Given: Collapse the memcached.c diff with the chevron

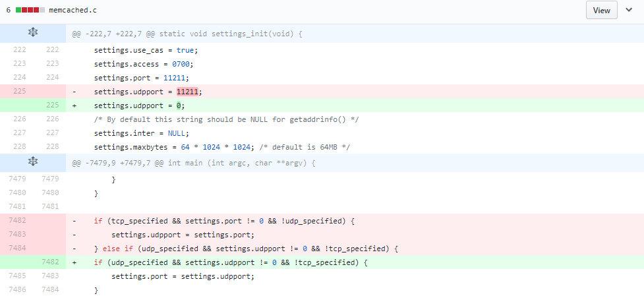Looking at the screenshot, I should 628,11.
